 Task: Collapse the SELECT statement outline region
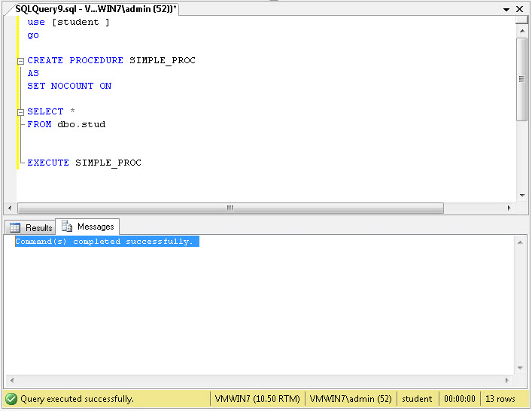[x=20, y=112]
